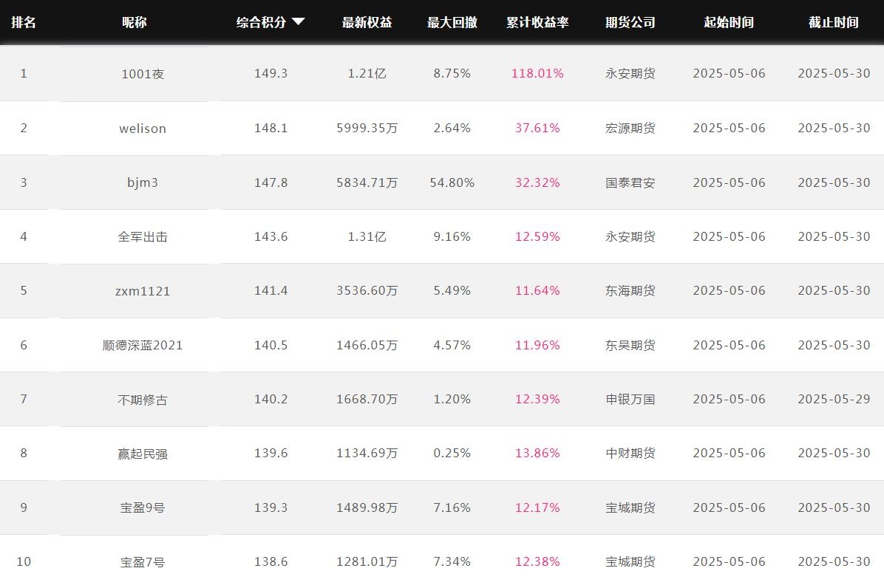Click the 昵称 column header

tap(135, 22)
